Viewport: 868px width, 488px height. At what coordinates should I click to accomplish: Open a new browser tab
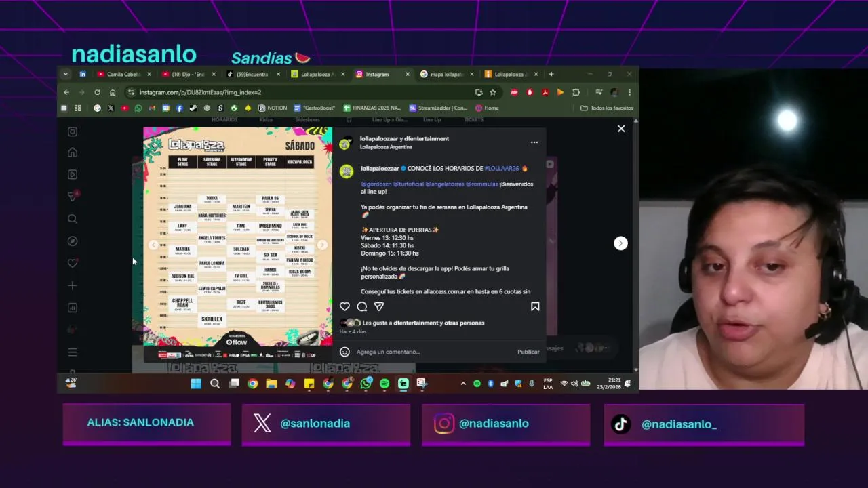click(551, 74)
